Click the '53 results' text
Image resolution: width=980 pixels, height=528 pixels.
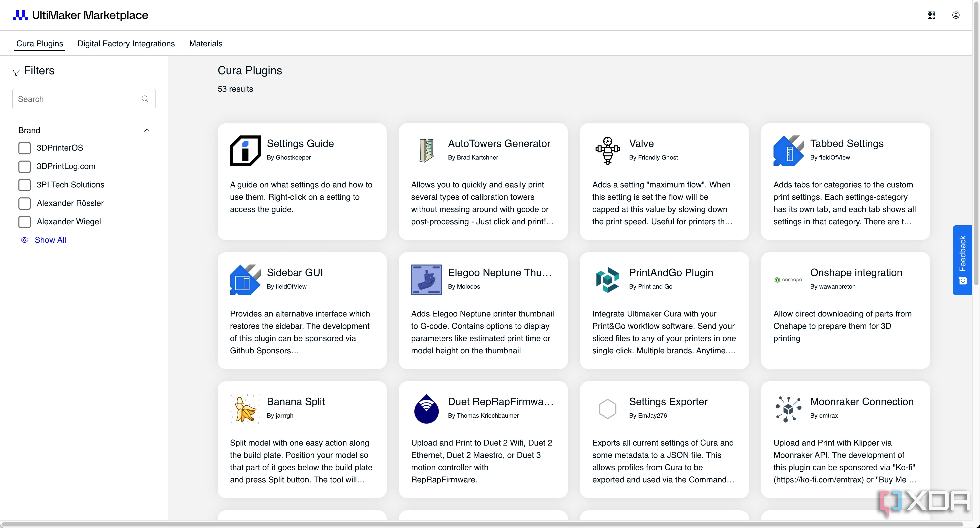(235, 89)
